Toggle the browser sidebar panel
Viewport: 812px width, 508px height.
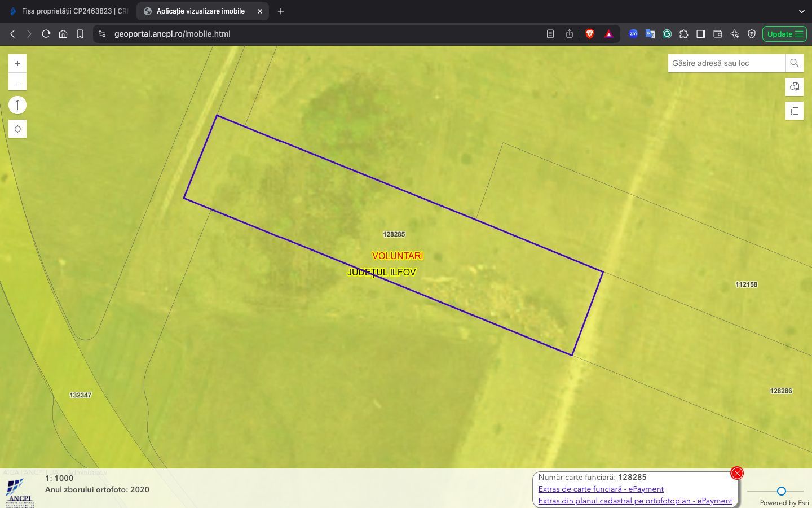click(x=700, y=34)
